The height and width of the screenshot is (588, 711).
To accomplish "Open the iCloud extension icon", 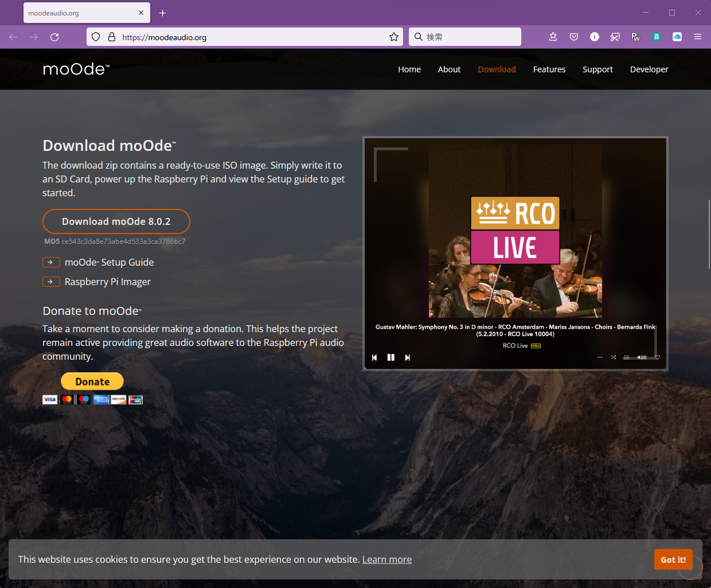I will (x=677, y=37).
